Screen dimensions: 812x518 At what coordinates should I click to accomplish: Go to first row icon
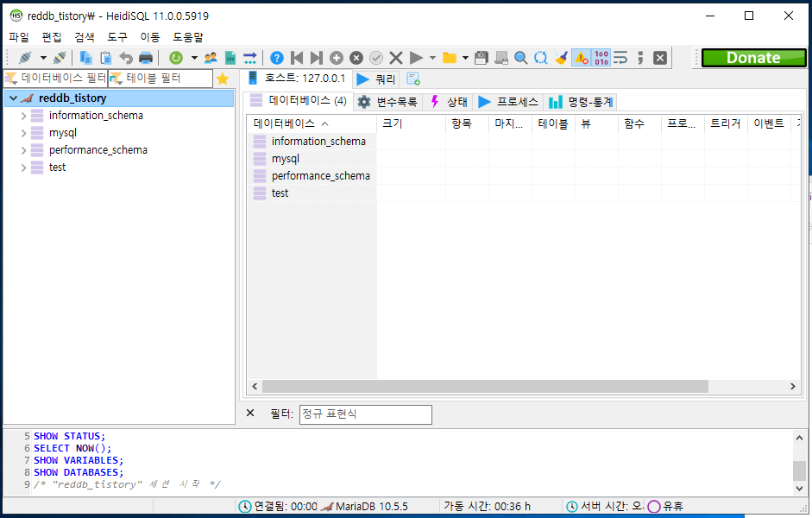click(x=297, y=58)
